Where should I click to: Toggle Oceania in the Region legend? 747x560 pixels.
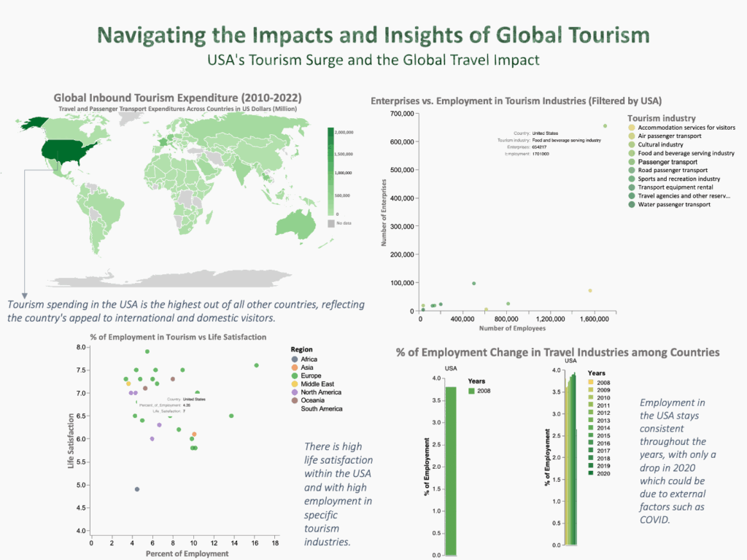pyautogui.click(x=295, y=400)
